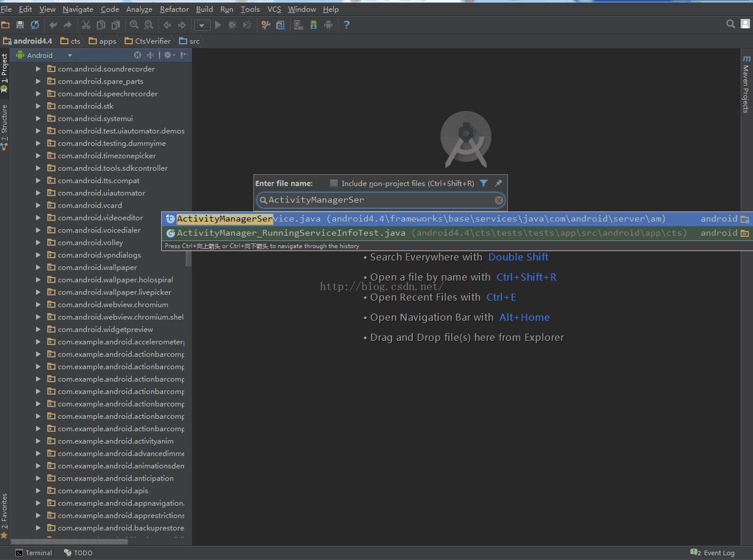Click the Back navigation arrow
Screen dimensions: 753x560
(x=167, y=25)
